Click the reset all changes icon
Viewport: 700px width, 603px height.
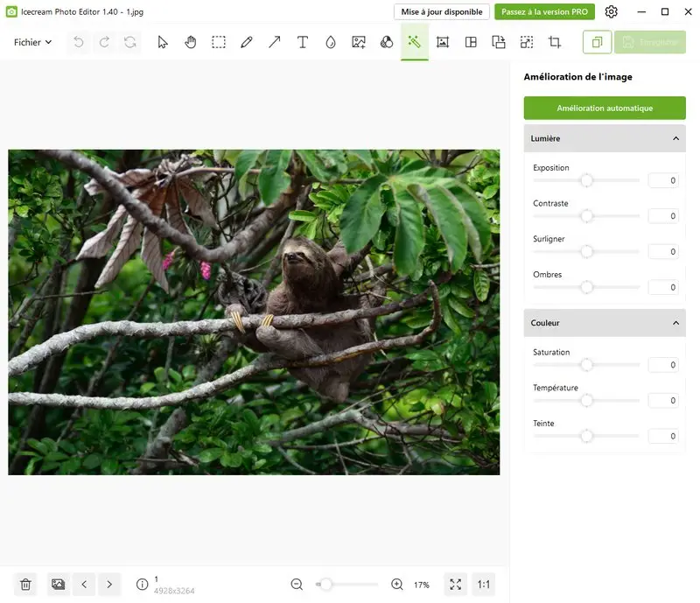(x=130, y=42)
